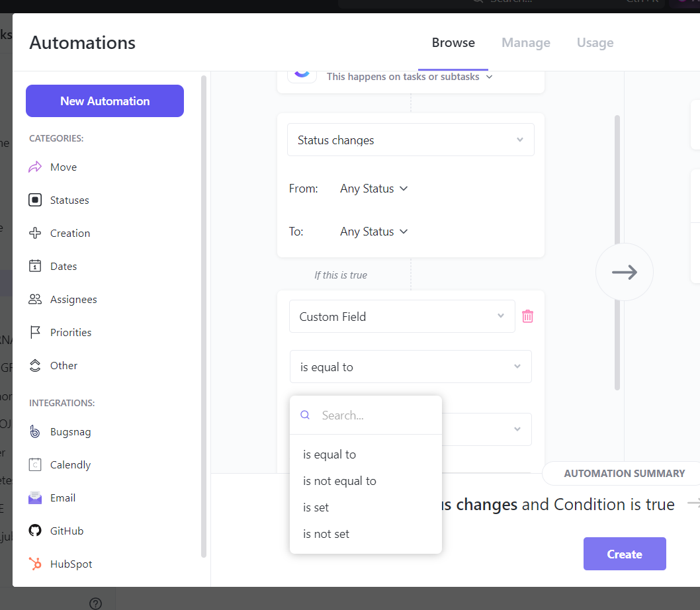Screen dimensions: 700x610
Task: Click the Email envelope icon
Action: (35, 498)
